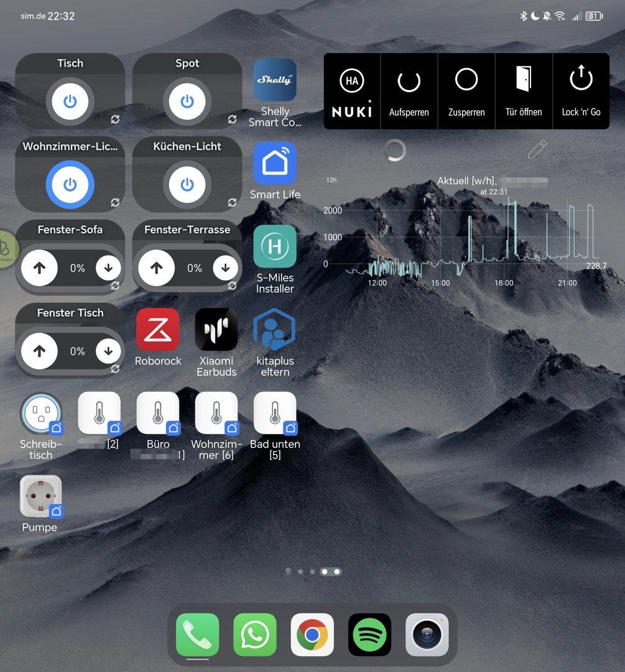Open the Pumpe smart plug shortcut
The width and height of the screenshot is (625, 672).
point(41,497)
